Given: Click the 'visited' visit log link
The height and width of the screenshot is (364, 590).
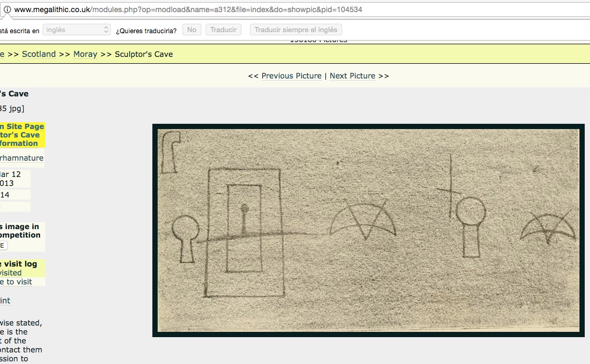Looking at the screenshot, I should point(11,273).
